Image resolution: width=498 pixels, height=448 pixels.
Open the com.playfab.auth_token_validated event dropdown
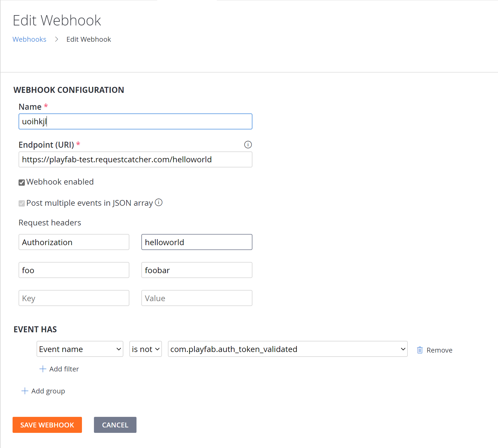(288, 349)
